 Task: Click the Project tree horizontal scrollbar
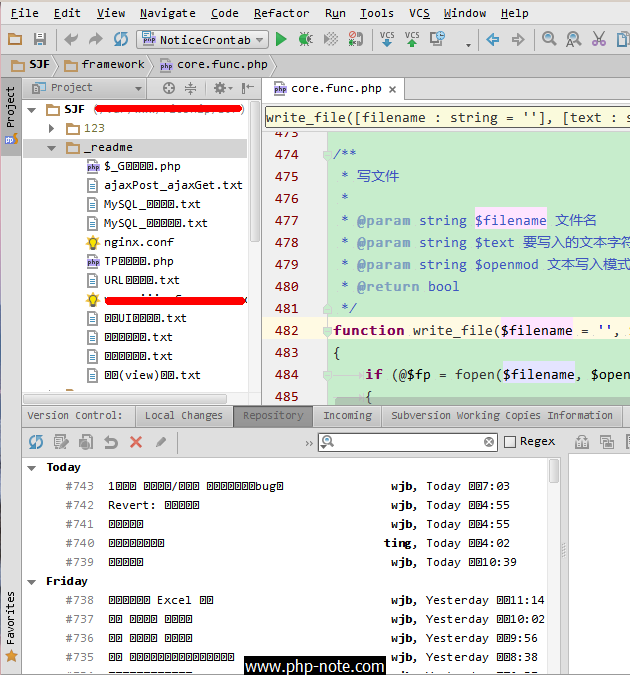pos(125,399)
